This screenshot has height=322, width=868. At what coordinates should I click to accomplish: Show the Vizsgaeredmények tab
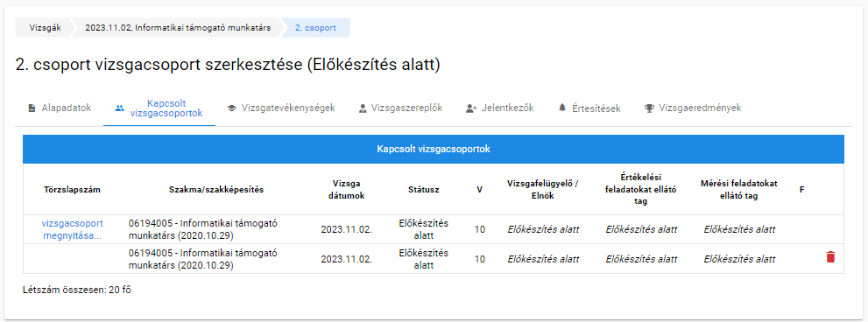pyautogui.click(x=693, y=108)
